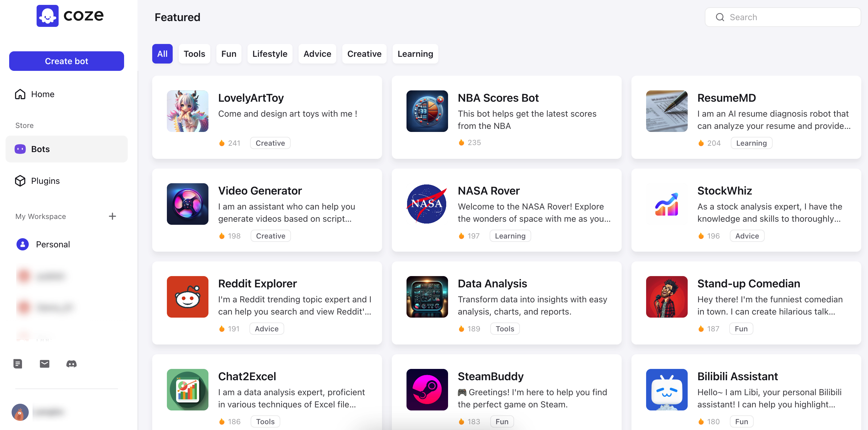Image resolution: width=868 pixels, height=430 pixels.
Task: Click the Create bot button
Action: [66, 61]
